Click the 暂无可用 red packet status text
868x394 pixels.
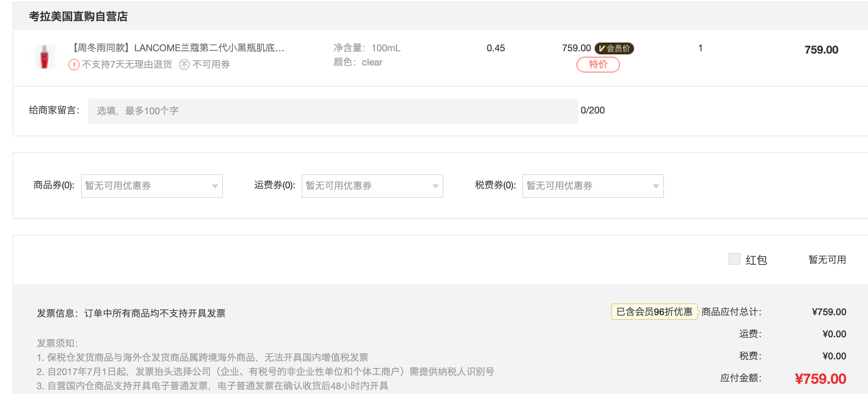pyautogui.click(x=827, y=260)
